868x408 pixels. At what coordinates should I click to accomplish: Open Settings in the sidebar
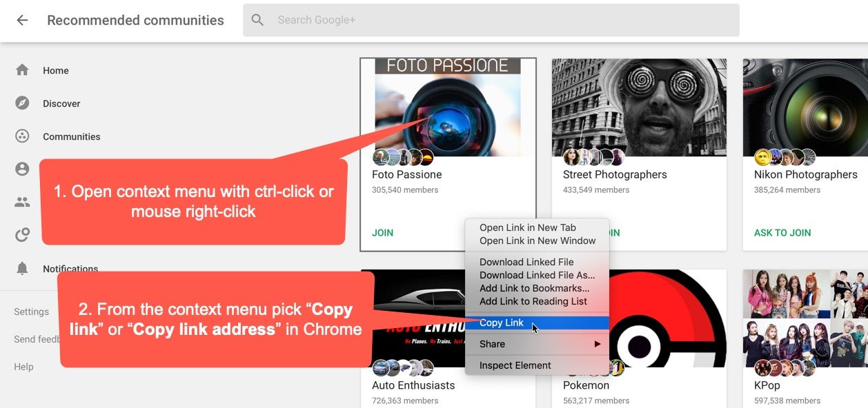(31, 312)
